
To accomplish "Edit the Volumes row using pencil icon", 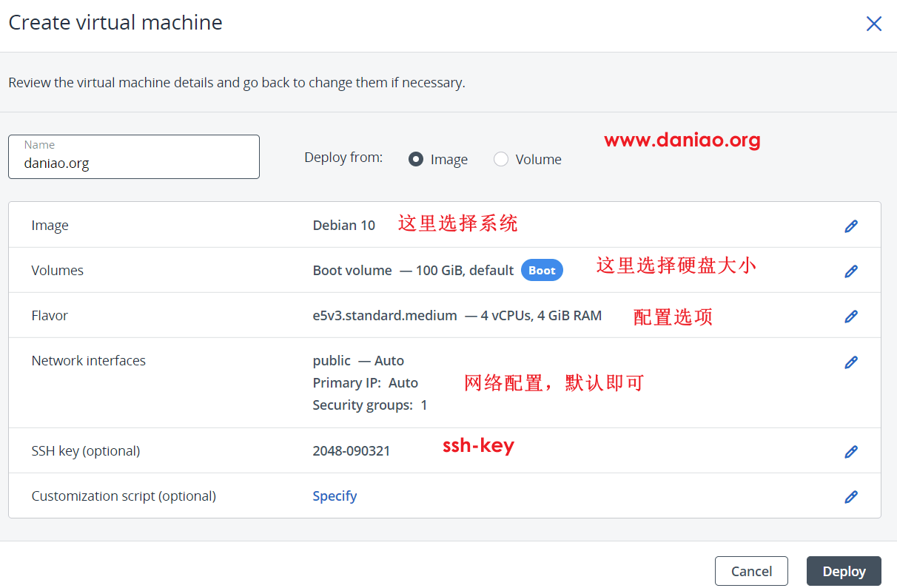I will point(851,271).
